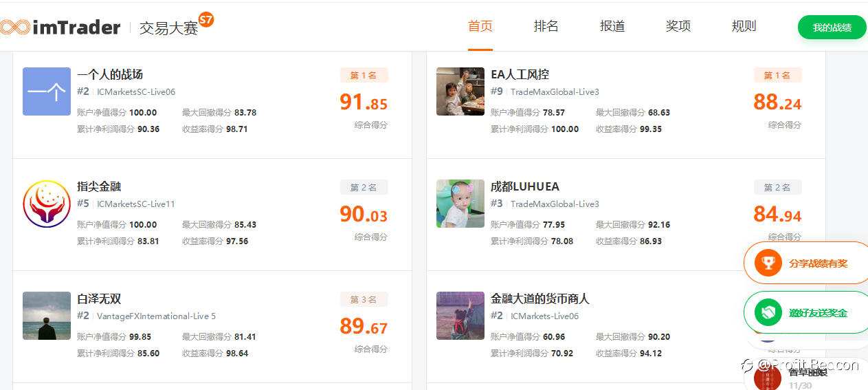Click the green 我的战绩 button
The height and width of the screenshot is (390, 868).
pyautogui.click(x=832, y=28)
